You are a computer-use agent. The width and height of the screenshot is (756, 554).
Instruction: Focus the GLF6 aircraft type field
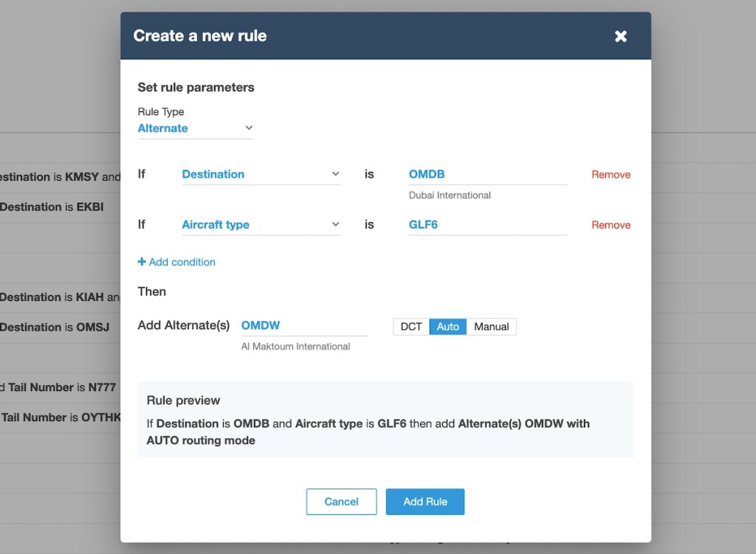487,225
